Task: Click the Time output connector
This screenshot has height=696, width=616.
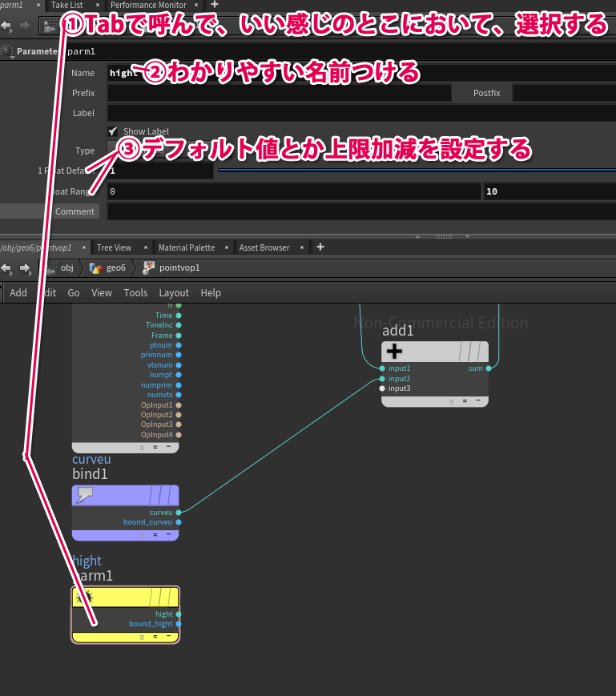Action: coord(179,316)
